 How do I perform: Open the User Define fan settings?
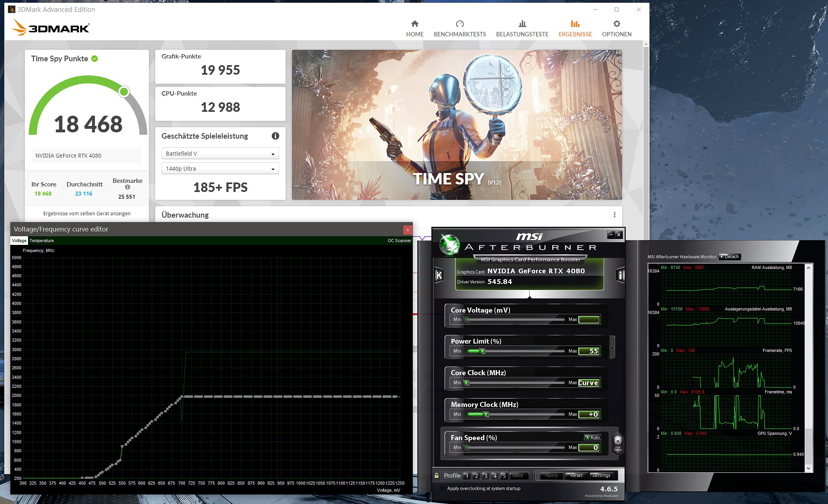pos(618,443)
